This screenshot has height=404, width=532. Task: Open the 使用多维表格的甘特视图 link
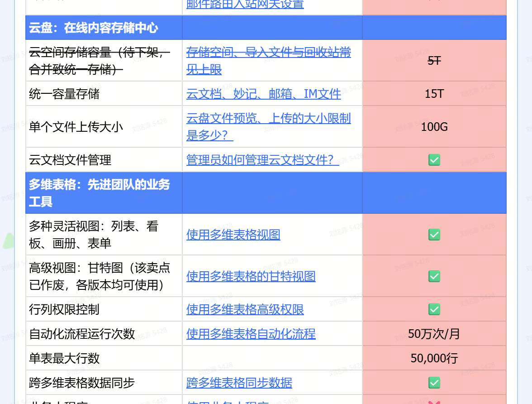[x=251, y=276]
